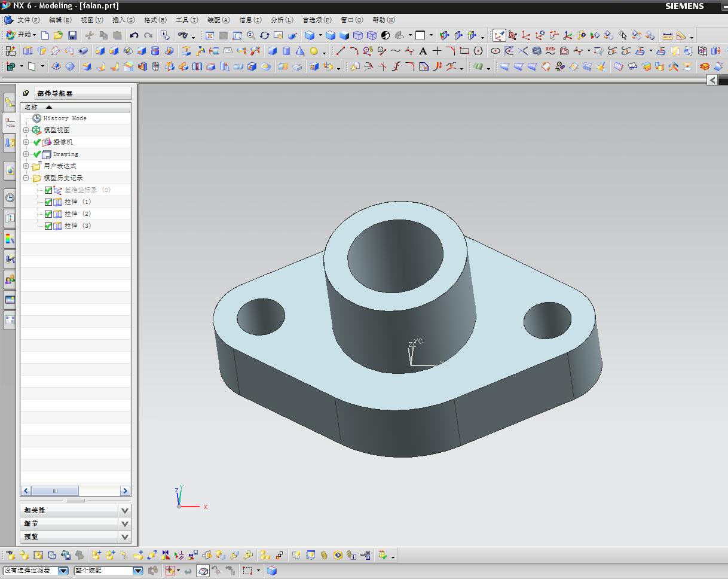
Task: Click the Cylinder primitive icon
Action: 286,51
